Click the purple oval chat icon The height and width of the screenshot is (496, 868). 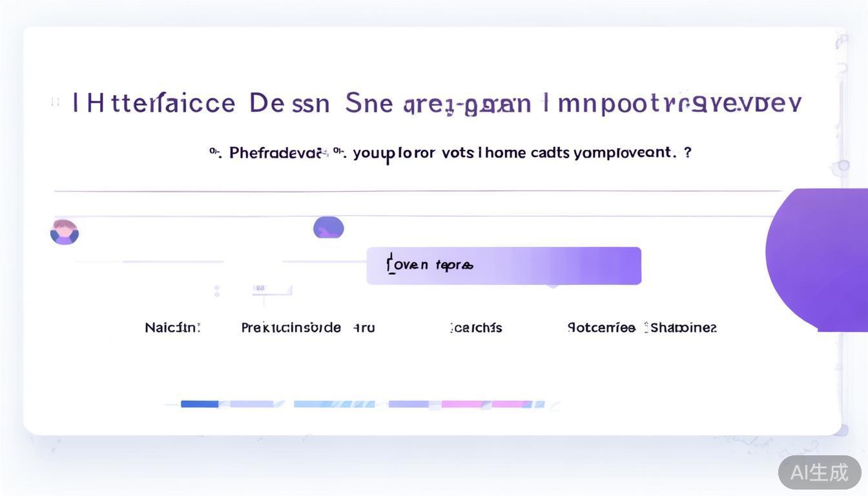(x=329, y=227)
